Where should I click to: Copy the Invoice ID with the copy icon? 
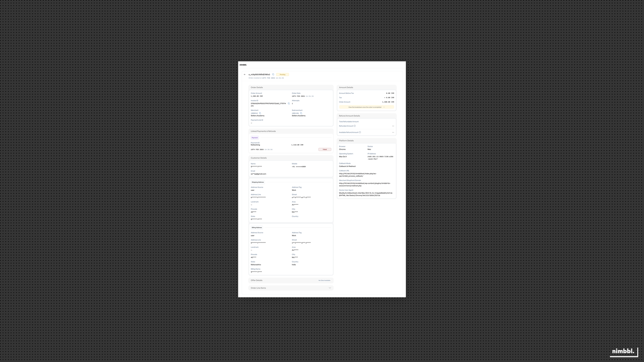(289, 104)
